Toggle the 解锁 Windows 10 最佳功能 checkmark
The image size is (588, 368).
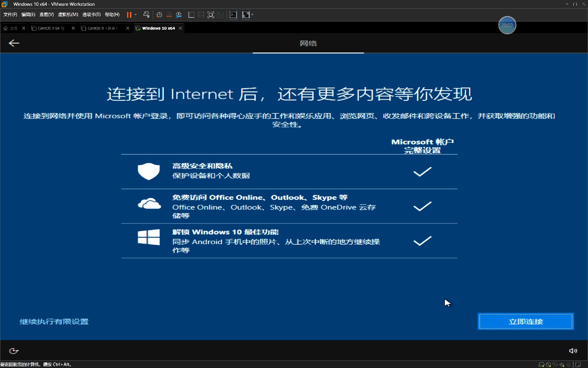[x=422, y=241]
